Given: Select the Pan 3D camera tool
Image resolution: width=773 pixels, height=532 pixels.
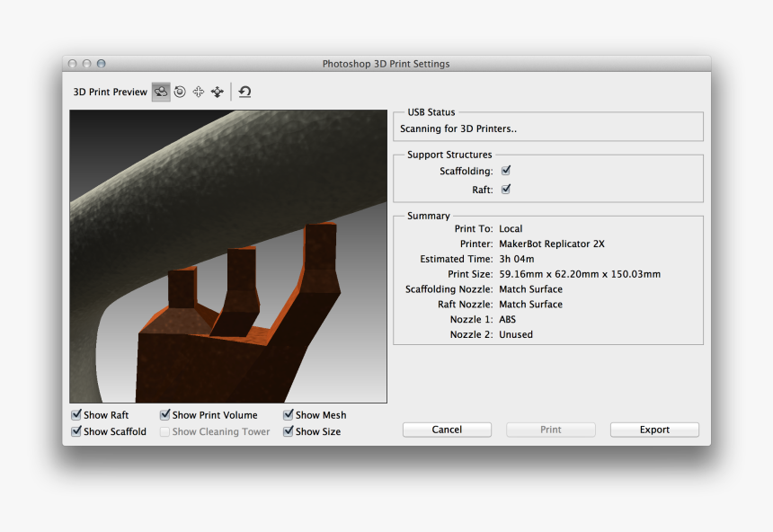Looking at the screenshot, I should coord(198,91).
